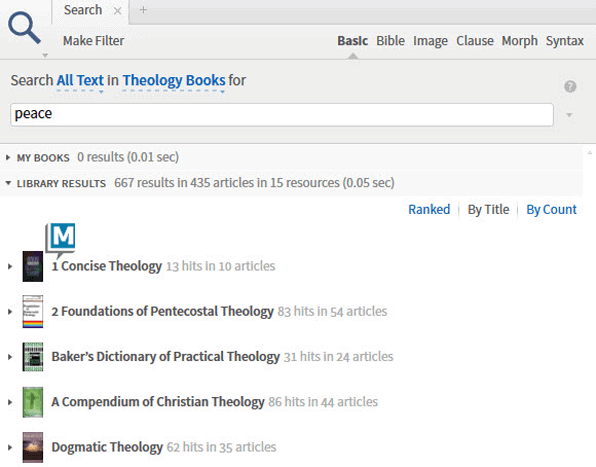Open the All Text search scope dropdown
Screen dimensions: 596x467
[80, 81]
